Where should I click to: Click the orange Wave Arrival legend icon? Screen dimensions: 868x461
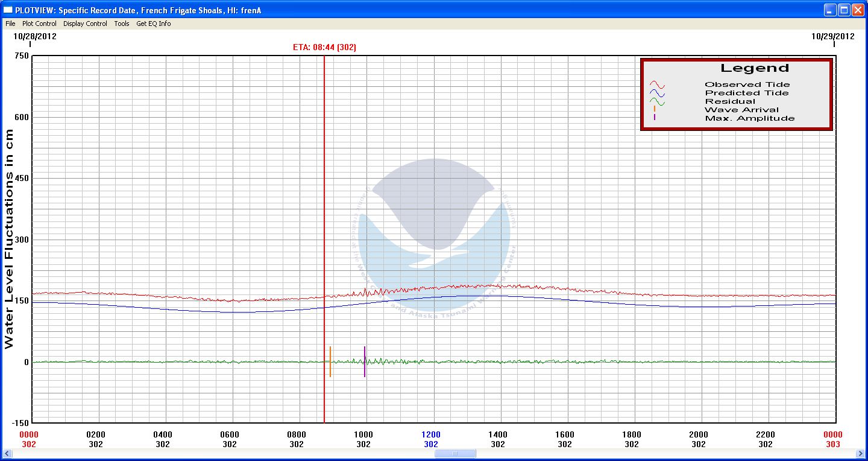[x=655, y=109]
